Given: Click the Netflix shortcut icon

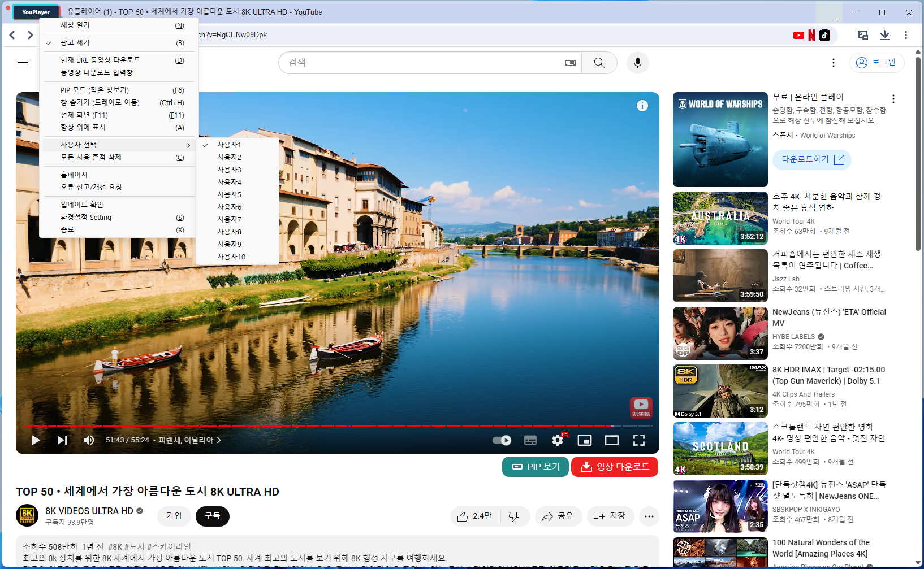Looking at the screenshot, I should click(x=811, y=35).
